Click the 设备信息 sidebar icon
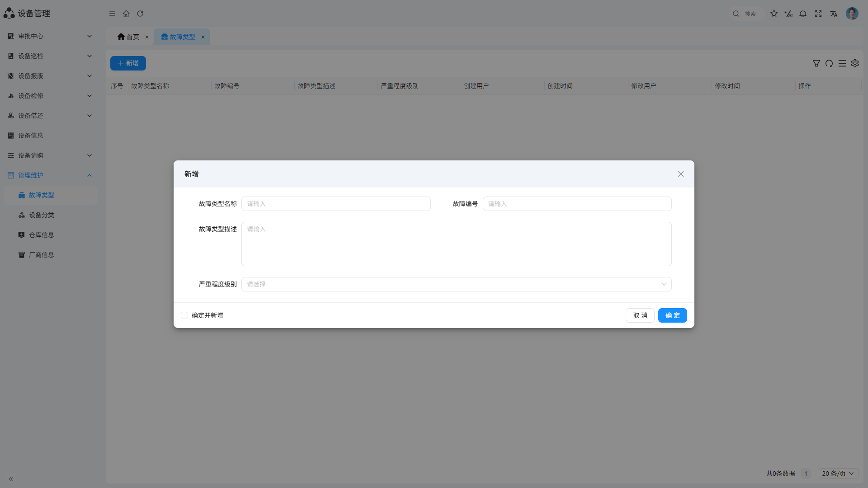Image resolution: width=868 pixels, height=488 pixels. pos(11,136)
